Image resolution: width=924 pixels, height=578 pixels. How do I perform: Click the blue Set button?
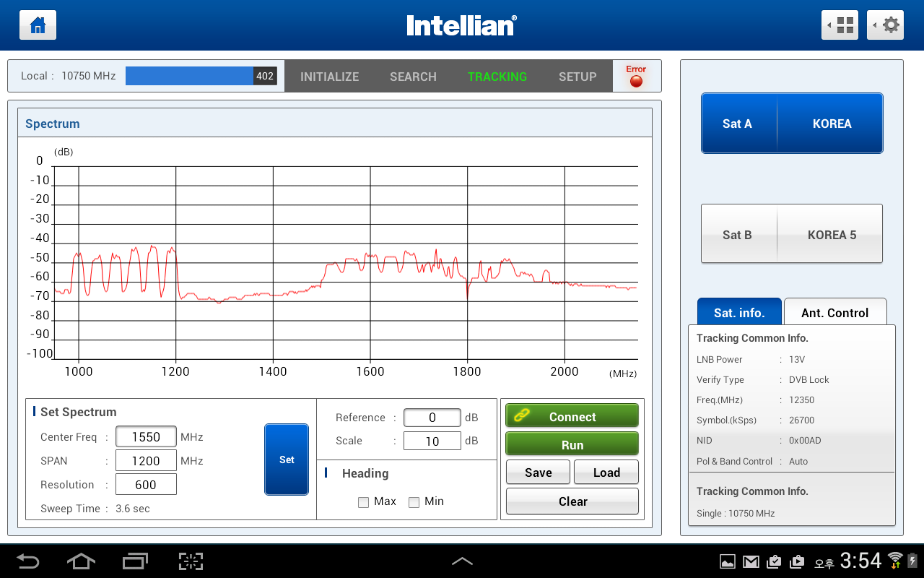click(x=287, y=460)
